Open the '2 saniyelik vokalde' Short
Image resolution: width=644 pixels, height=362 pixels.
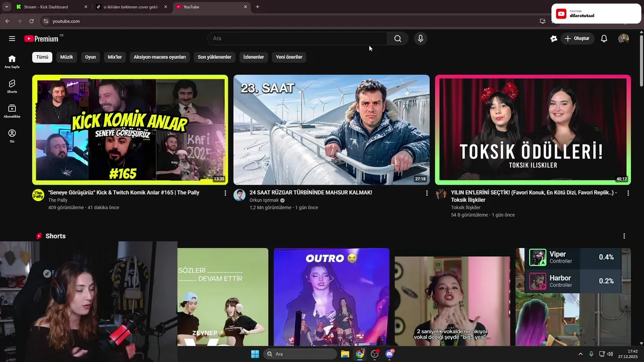click(452, 301)
